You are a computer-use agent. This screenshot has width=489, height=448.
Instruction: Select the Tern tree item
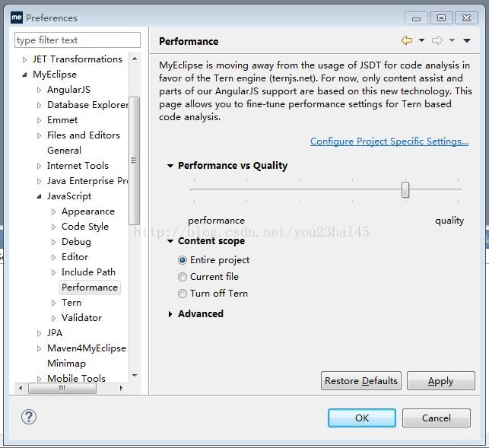click(71, 303)
